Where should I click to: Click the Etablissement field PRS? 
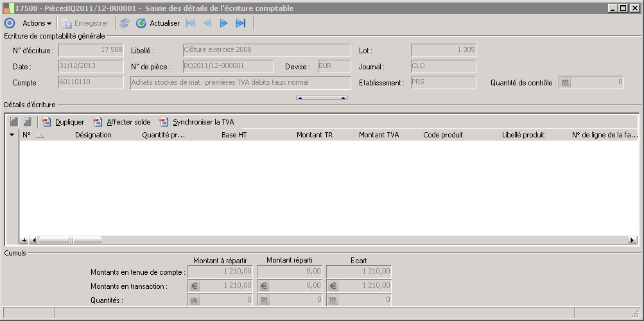click(444, 82)
